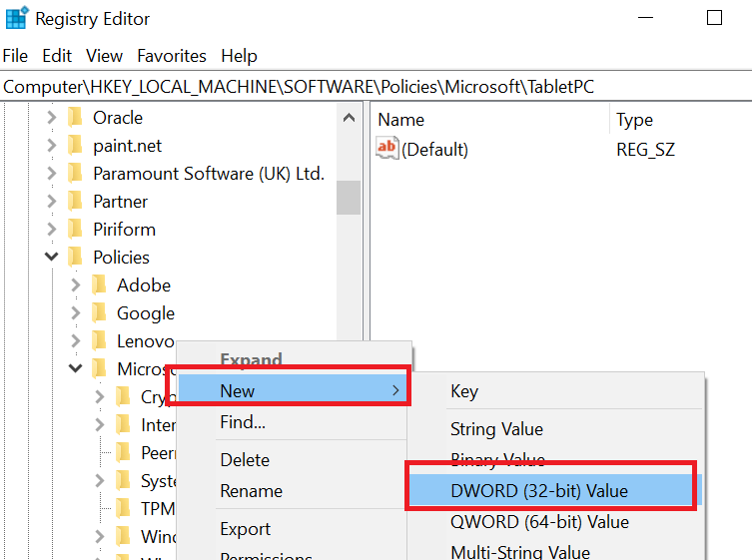Expand the paint.net key
The height and width of the screenshot is (560, 752).
[52, 146]
